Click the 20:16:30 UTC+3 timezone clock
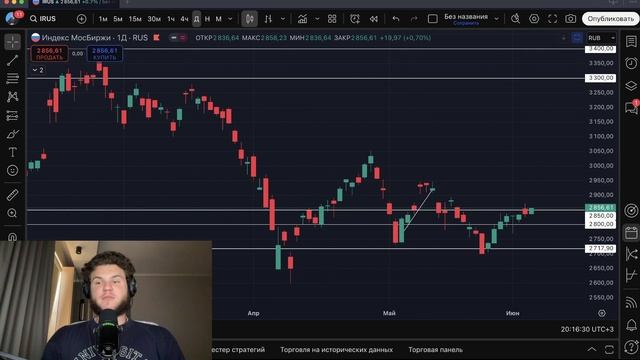This screenshot has width=640, height=360. (x=587, y=329)
